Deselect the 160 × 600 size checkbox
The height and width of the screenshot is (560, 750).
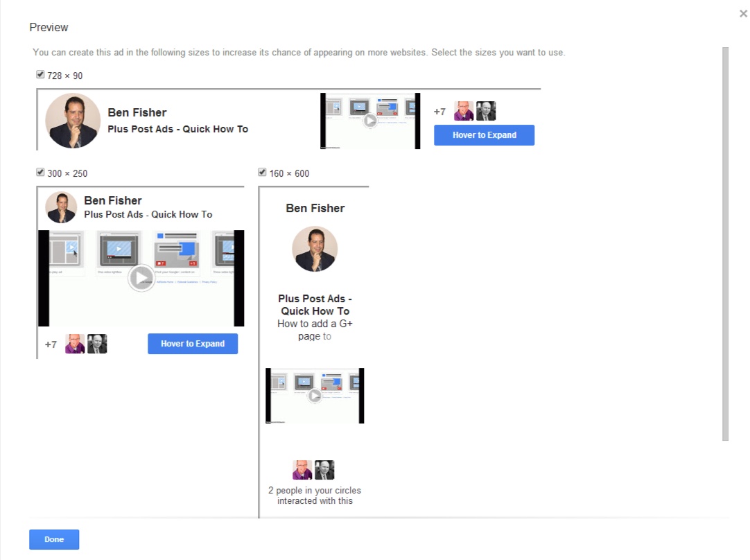click(262, 173)
